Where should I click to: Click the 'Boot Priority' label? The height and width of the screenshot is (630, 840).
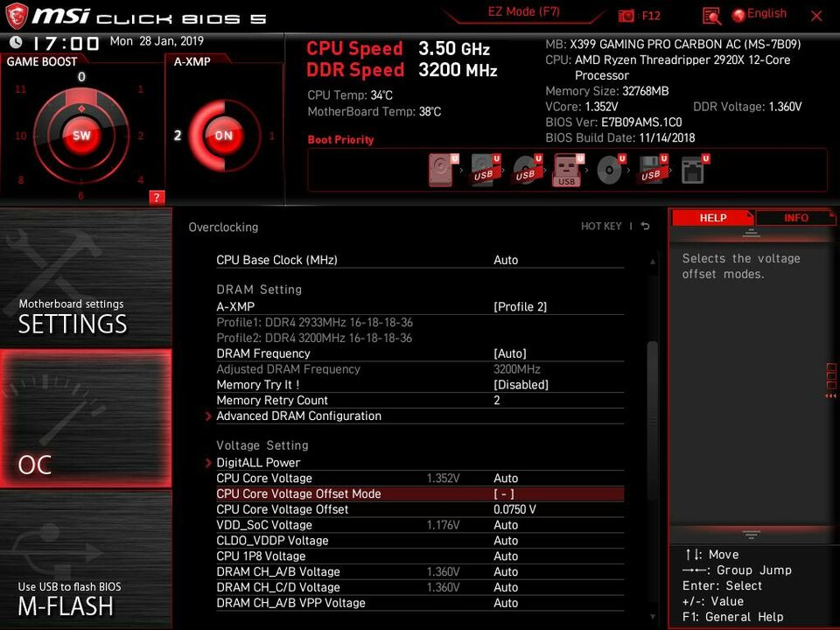coord(340,140)
